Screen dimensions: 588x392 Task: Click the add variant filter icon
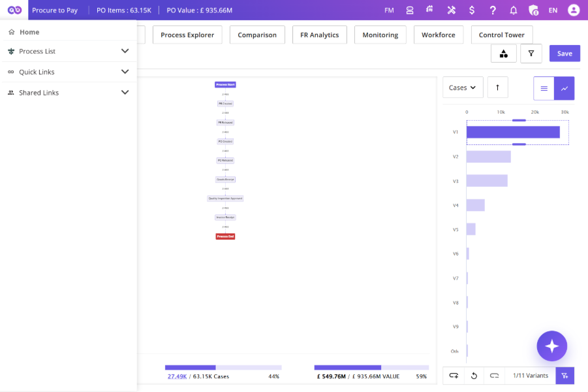point(565,376)
